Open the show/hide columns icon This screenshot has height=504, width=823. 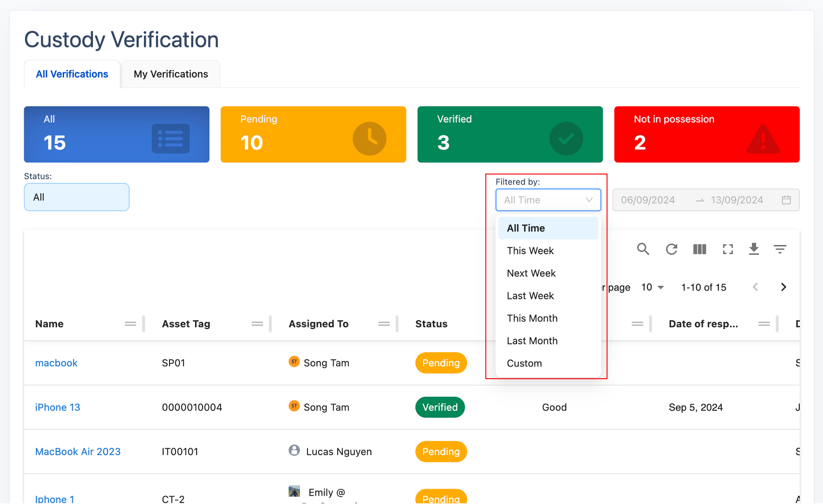click(x=699, y=249)
